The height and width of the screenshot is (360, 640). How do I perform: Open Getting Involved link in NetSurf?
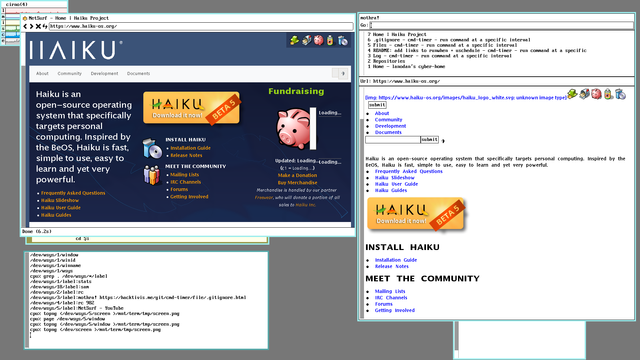[189, 197]
